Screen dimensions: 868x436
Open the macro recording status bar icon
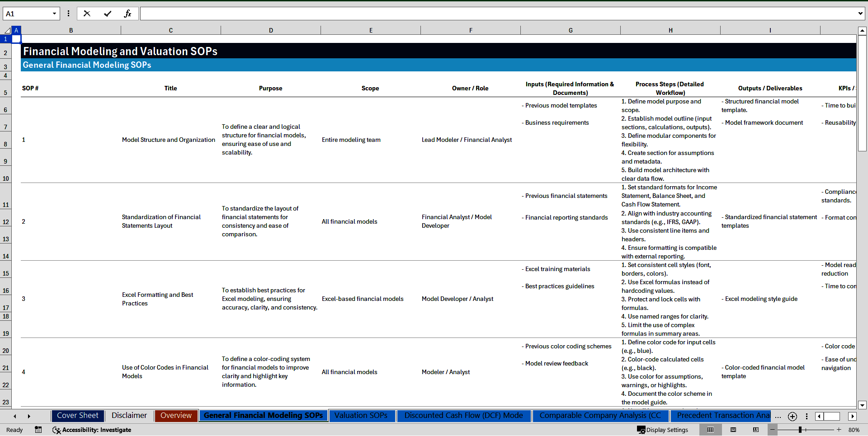pos(38,430)
